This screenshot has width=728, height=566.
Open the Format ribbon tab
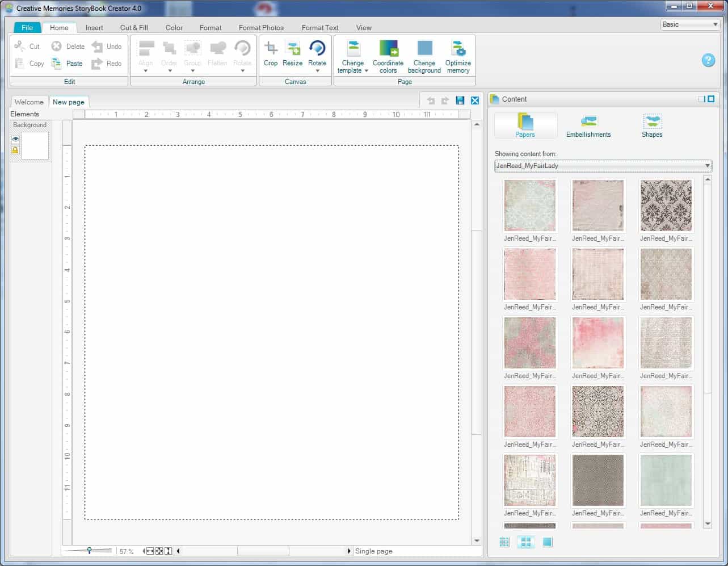(211, 27)
